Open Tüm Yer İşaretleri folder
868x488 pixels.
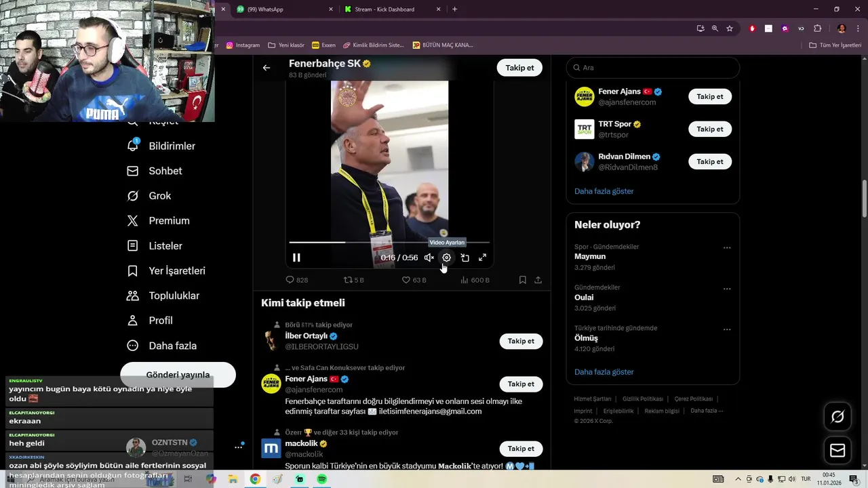(x=835, y=45)
